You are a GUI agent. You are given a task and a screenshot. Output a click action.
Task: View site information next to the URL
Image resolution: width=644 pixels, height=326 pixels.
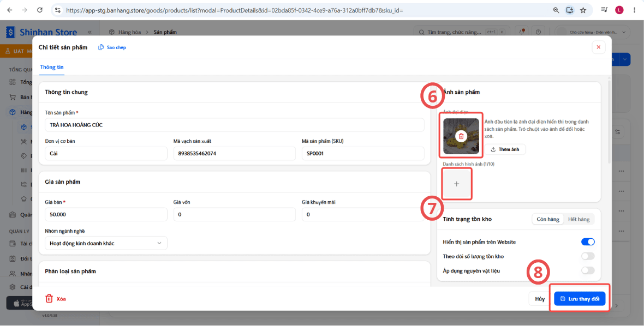[x=58, y=10]
